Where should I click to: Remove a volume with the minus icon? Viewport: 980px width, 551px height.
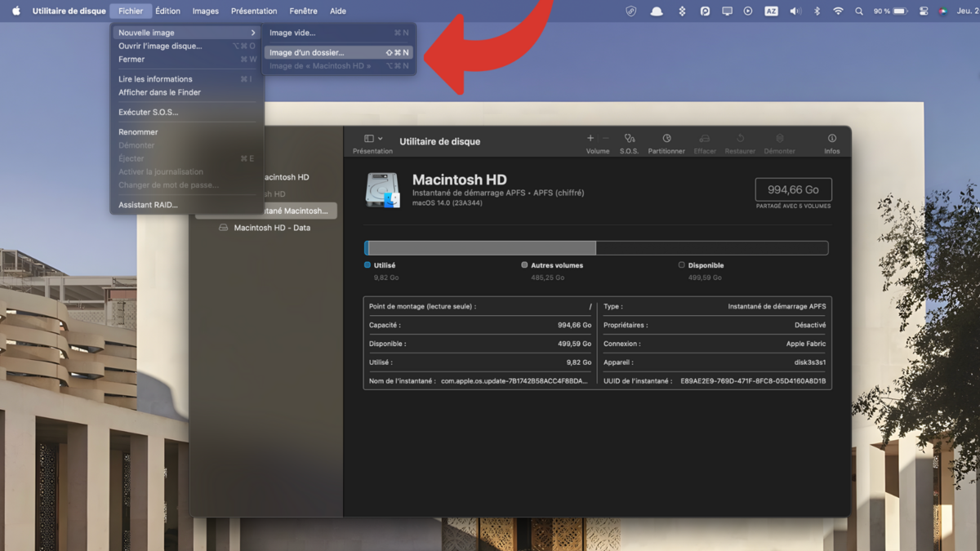(605, 139)
